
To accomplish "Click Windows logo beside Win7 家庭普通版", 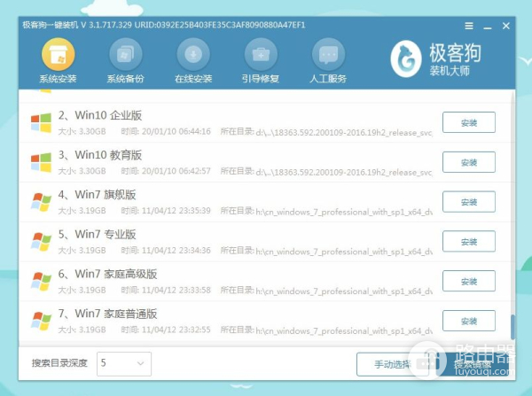I will [x=41, y=321].
